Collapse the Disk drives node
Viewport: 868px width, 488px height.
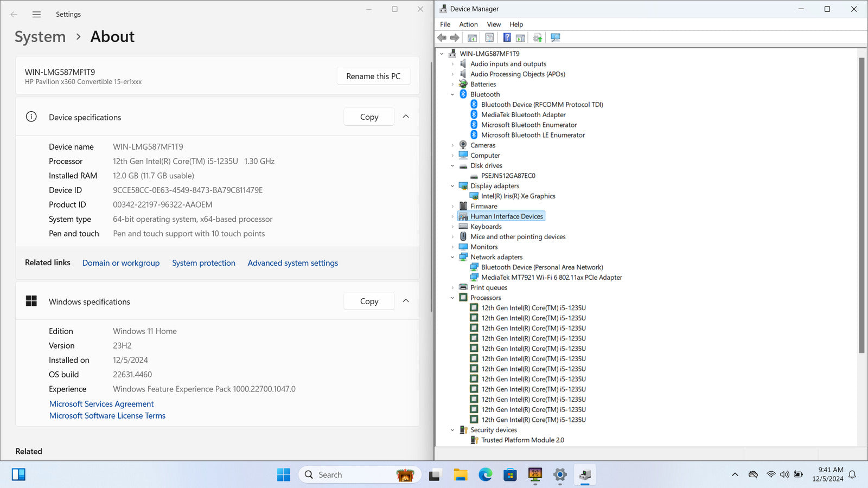tap(452, 165)
